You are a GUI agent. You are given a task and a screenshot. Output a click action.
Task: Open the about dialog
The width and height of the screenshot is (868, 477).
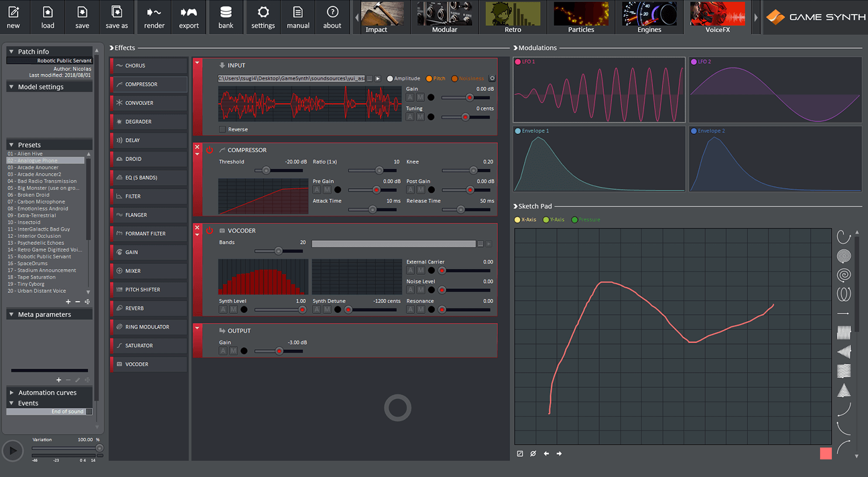332,17
